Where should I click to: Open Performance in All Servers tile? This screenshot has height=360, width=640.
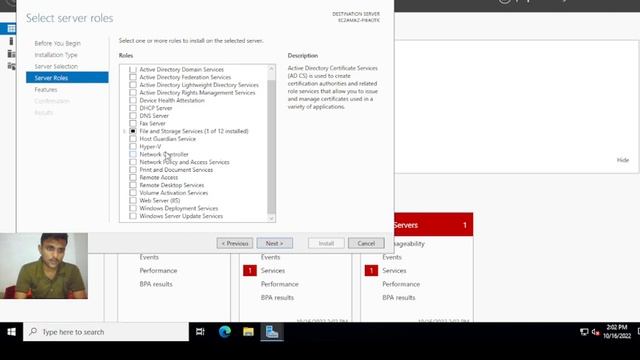[x=401, y=284]
